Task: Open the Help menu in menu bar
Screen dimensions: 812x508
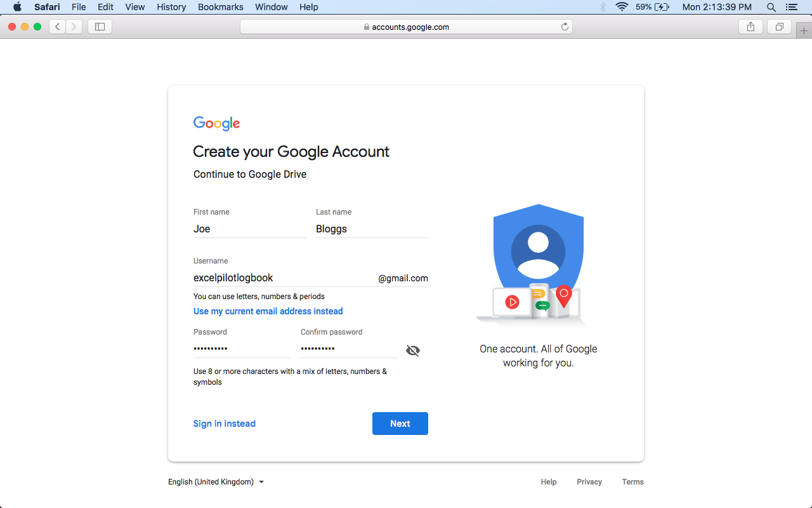Action: pos(309,7)
